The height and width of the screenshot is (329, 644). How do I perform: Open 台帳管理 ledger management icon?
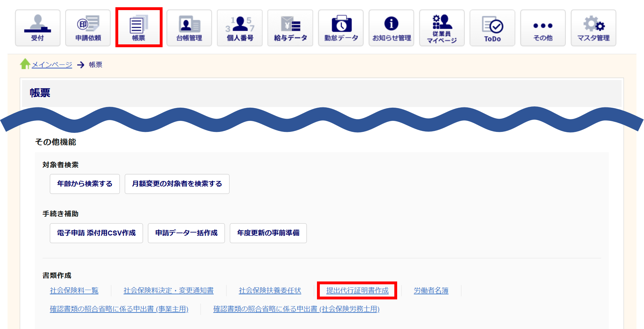click(189, 28)
